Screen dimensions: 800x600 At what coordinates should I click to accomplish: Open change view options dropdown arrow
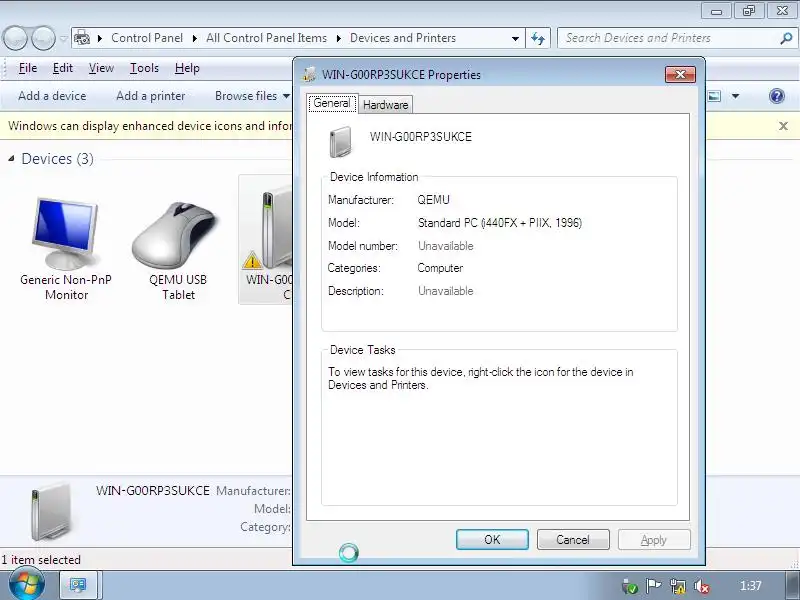[x=735, y=96]
